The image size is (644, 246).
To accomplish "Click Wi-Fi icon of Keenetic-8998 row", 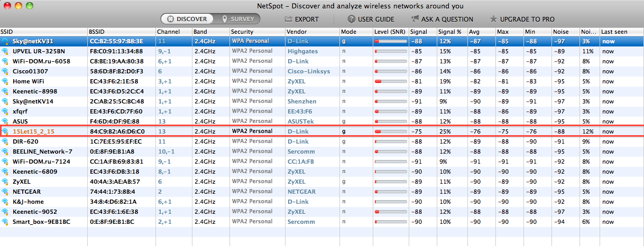I will (5, 91).
